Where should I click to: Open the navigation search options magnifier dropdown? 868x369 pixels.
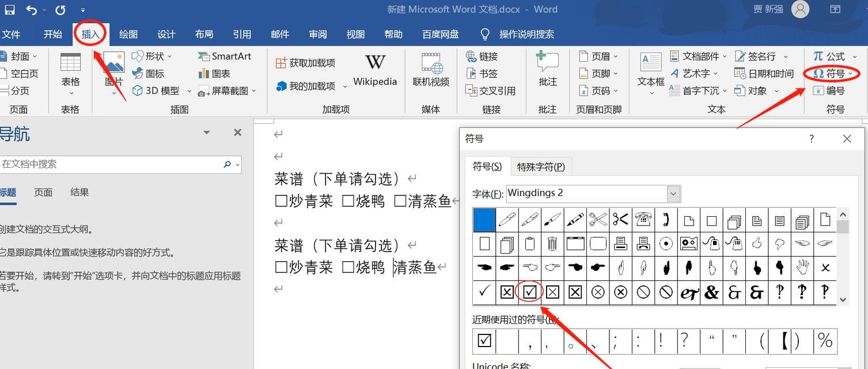coord(232,164)
